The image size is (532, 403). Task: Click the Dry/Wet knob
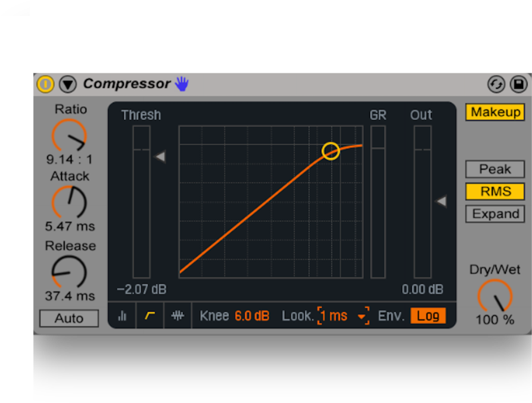pyautogui.click(x=495, y=296)
